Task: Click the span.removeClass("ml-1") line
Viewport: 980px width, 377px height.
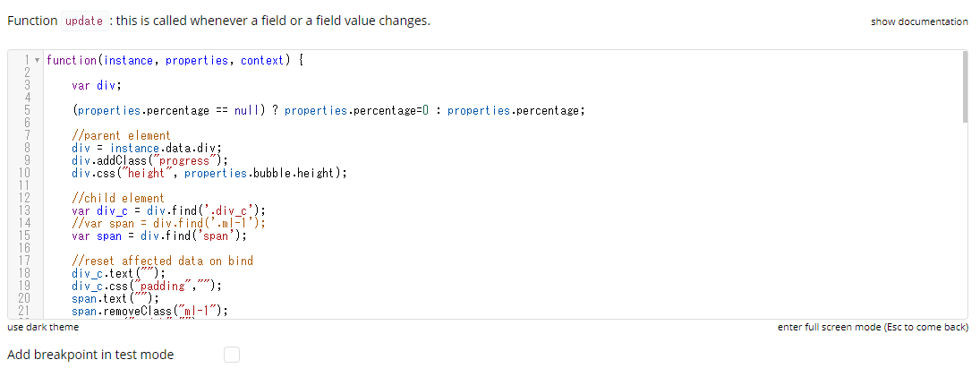Action: (x=149, y=312)
